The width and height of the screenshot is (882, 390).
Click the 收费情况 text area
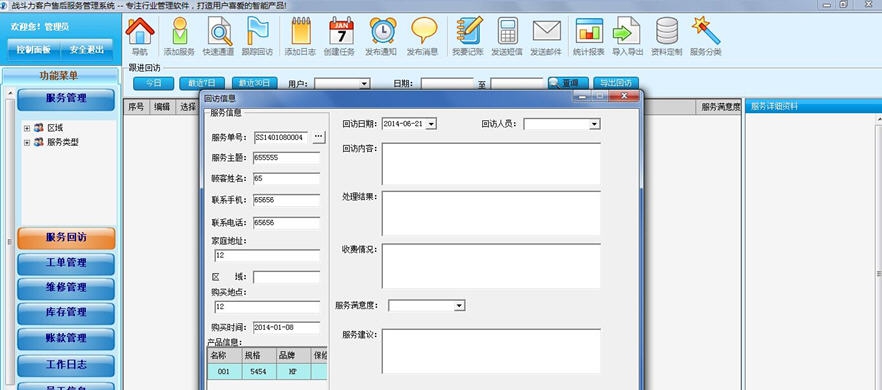pos(491,266)
